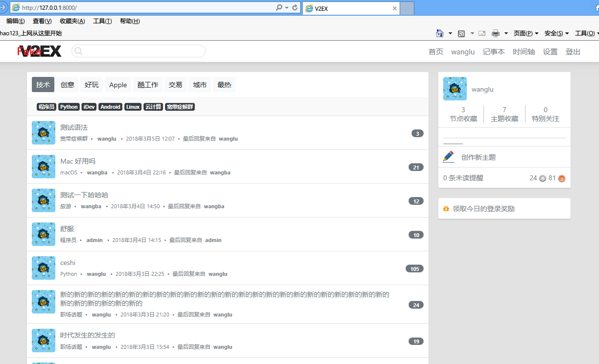The image size is (599, 364).
Task: Click the avatar beside the Mac 好用吗 topic
Action: pyautogui.click(x=44, y=167)
